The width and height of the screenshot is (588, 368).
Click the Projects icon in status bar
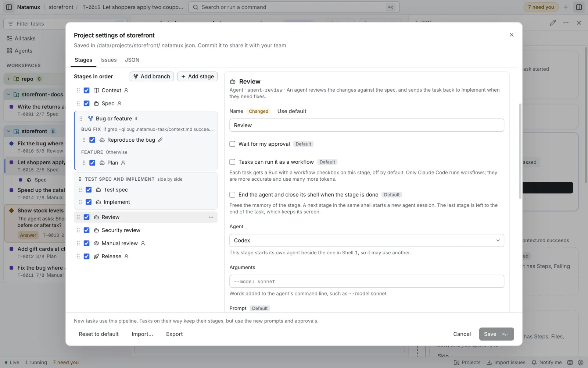456,362
